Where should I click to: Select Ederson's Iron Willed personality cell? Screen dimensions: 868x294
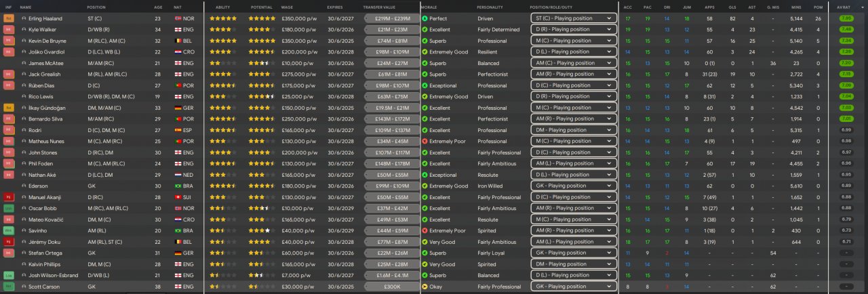[x=490, y=186]
